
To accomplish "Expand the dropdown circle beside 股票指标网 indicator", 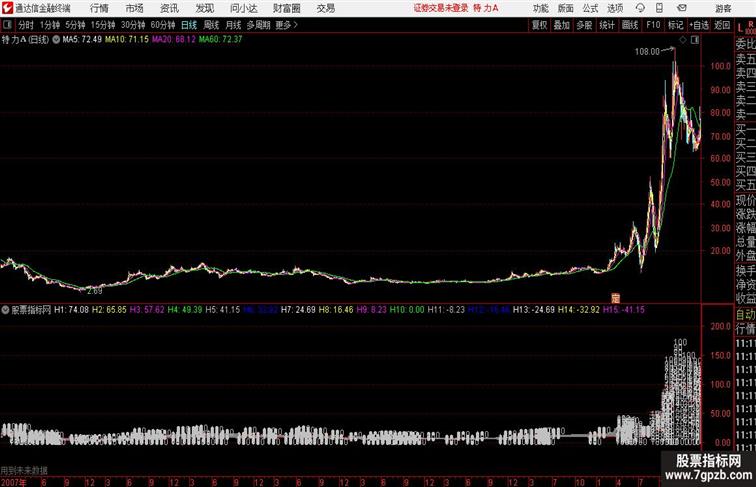I will (5, 310).
